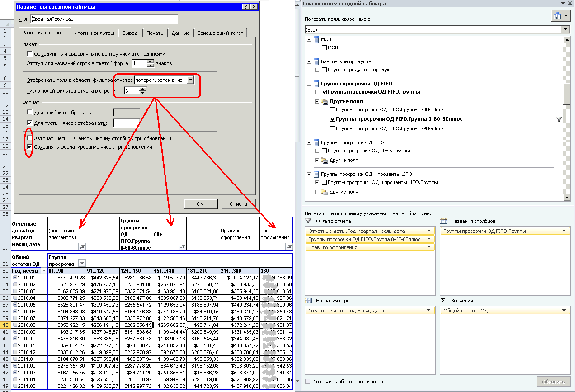The height and width of the screenshot is (392, 575).
Task: Collapse the Банковские продукты node
Action: 309,61
